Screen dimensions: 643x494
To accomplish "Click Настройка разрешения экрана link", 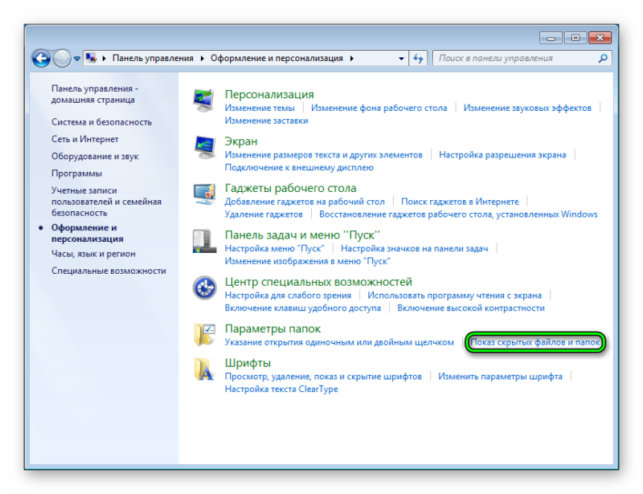I will pyautogui.click(x=502, y=155).
